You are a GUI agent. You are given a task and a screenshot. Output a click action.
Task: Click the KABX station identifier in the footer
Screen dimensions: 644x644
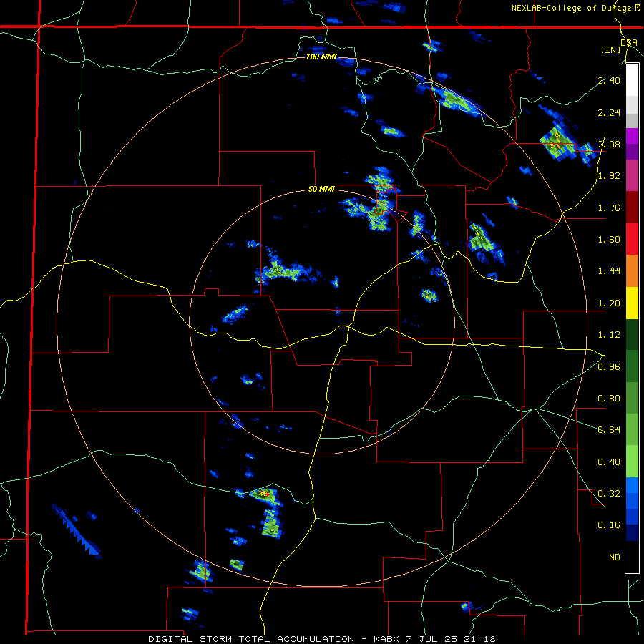coord(387,639)
